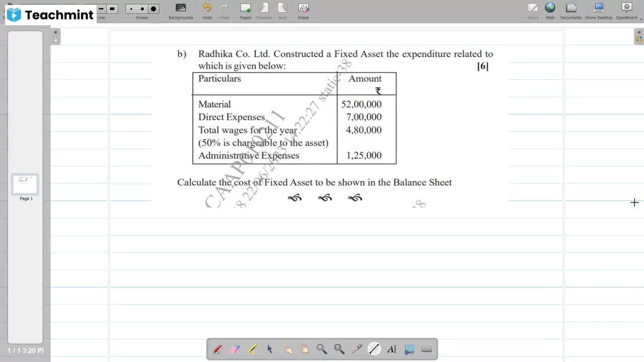Select the Line drawing tool in palette
Screen dimensions: 644x362
374,349
